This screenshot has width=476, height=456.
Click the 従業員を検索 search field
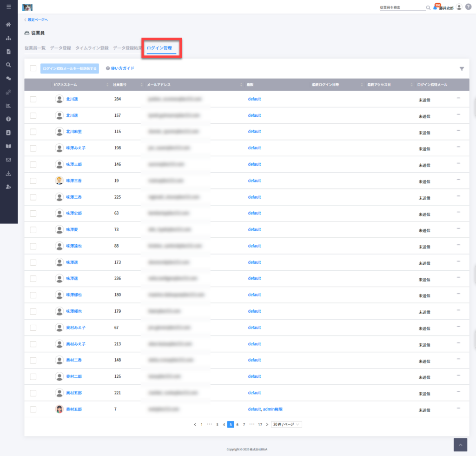point(403,7)
